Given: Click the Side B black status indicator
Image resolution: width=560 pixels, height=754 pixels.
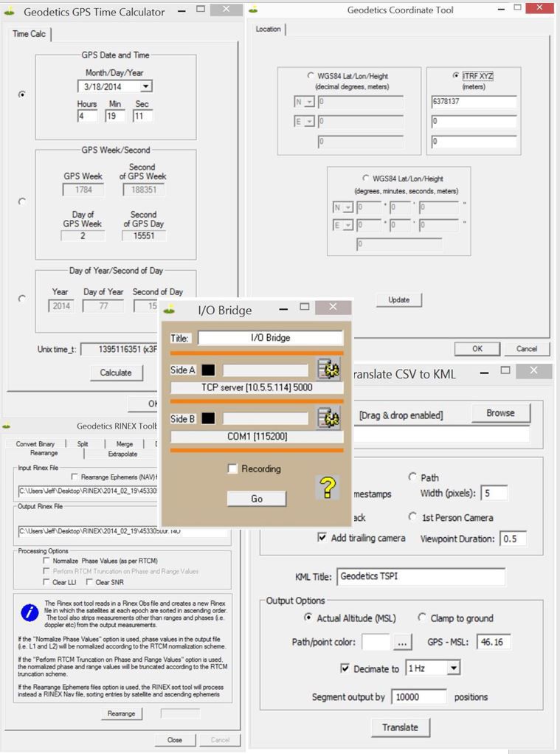Looking at the screenshot, I should pos(209,418).
